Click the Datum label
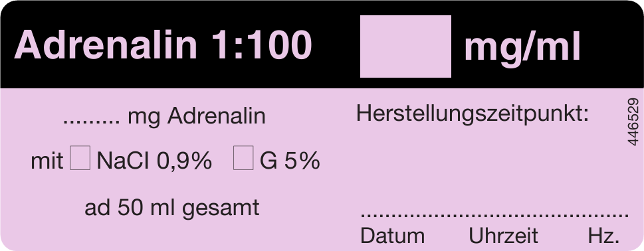The width and height of the screenshot is (644, 251). tap(392, 236)
